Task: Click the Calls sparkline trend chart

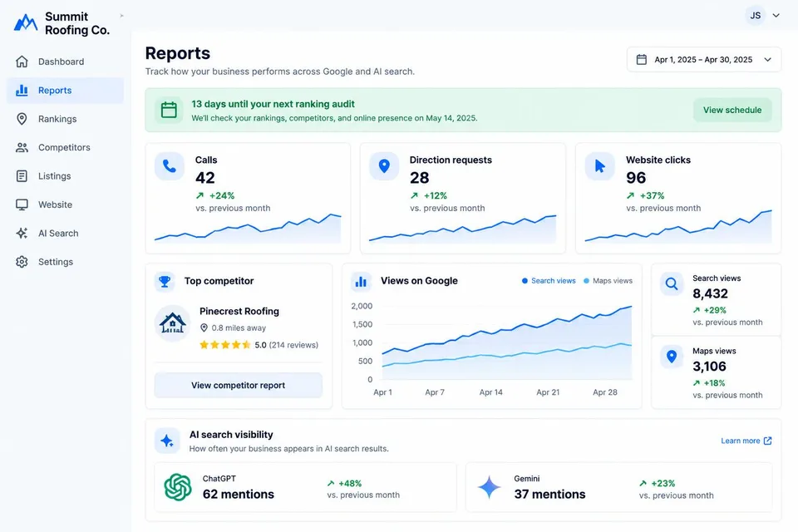Action: [248, 229]
